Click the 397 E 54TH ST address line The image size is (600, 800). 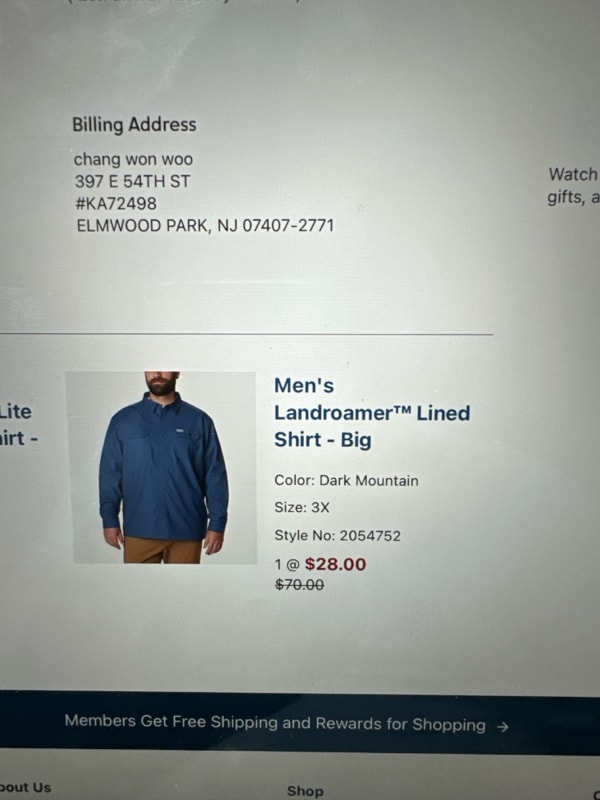pos(132,181)
